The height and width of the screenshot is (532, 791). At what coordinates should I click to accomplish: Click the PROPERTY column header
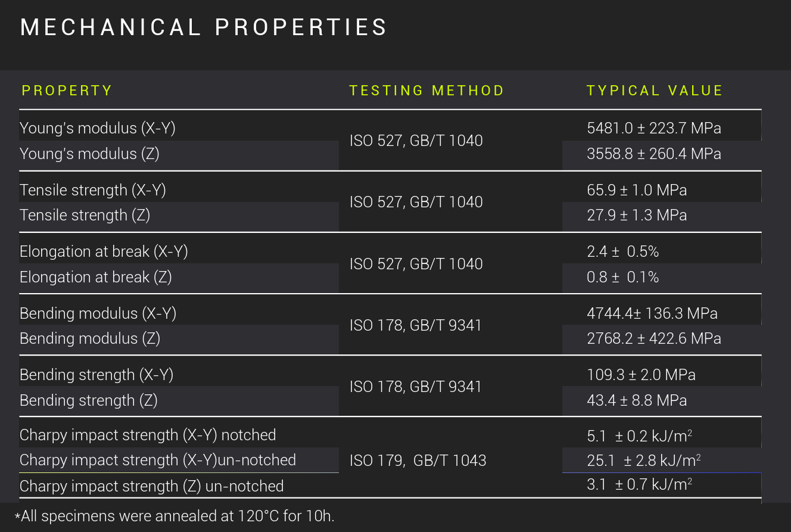67,91
